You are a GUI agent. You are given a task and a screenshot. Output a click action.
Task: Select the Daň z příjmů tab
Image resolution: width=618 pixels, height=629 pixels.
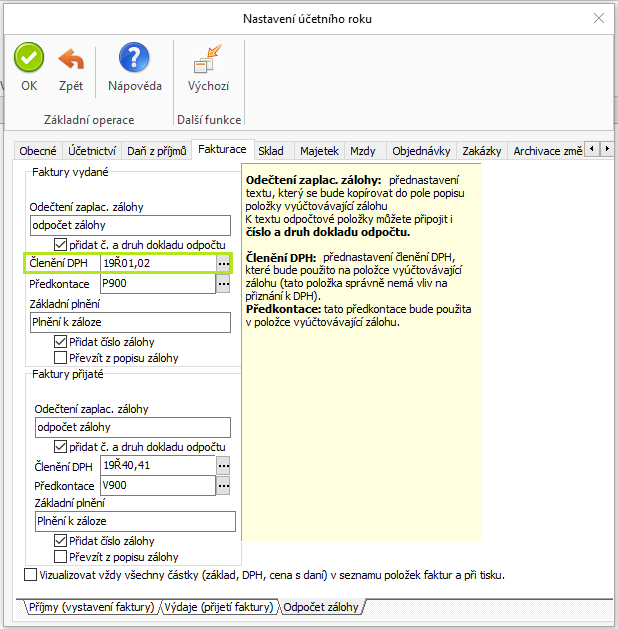(156, 151)
